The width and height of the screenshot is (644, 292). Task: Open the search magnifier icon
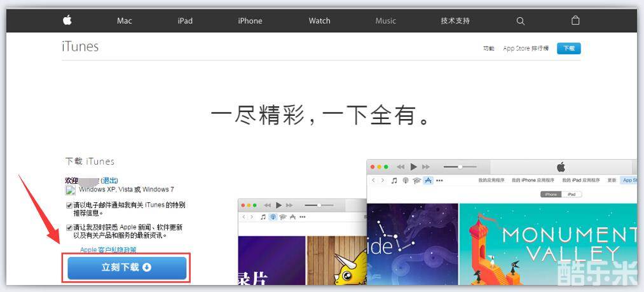tap(520, 21)
